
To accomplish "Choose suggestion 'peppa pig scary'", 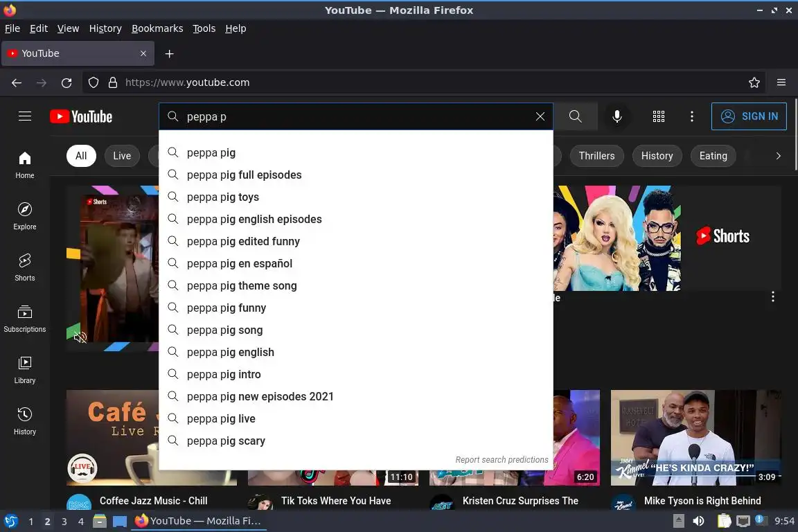I will pos(356,441).
